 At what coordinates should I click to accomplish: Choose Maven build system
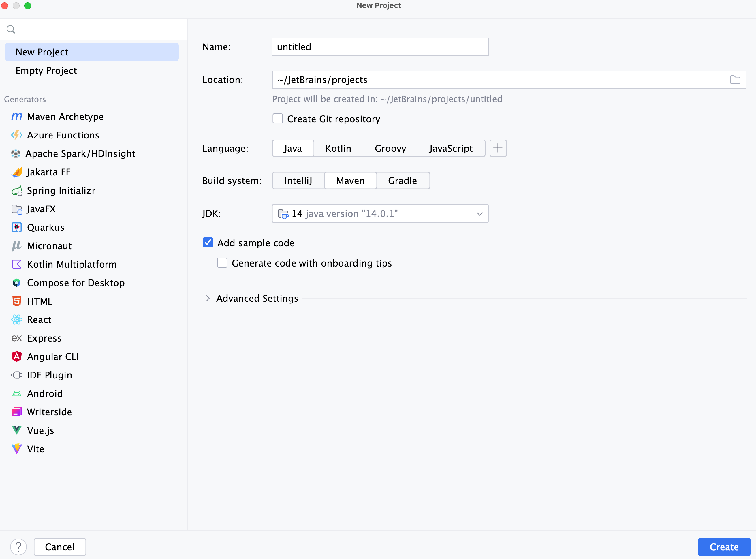[x=350, y=181]
